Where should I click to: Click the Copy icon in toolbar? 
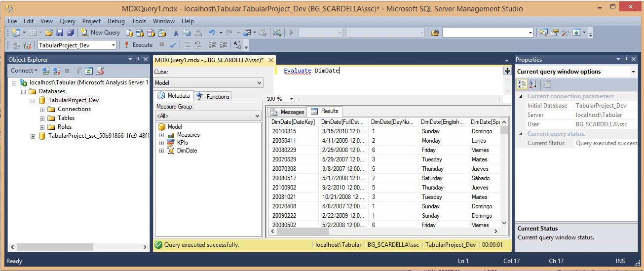coord(187,33)
